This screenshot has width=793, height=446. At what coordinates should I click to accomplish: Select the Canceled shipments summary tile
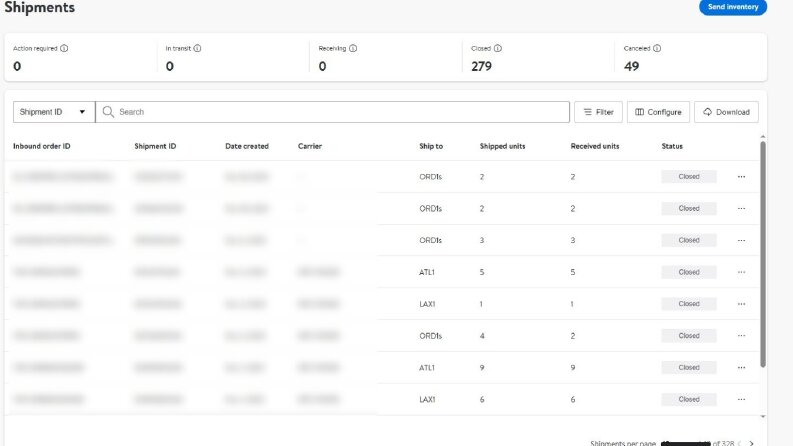(x=690, y=57)
